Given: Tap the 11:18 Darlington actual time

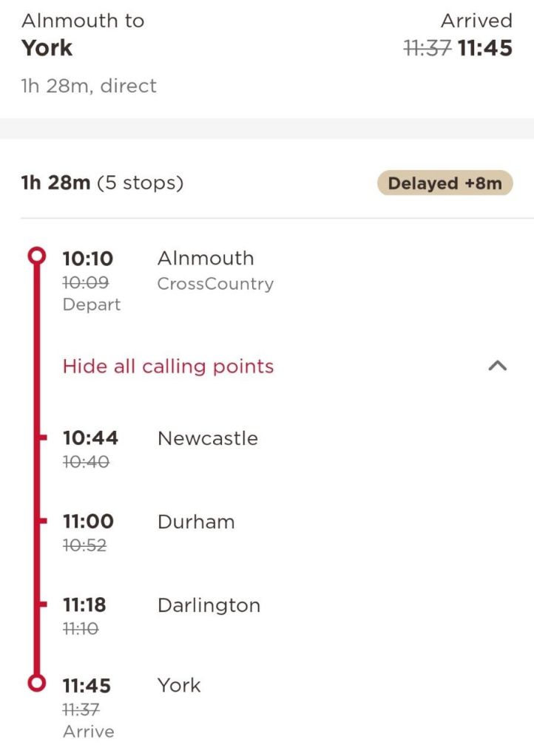Looking at the screenshot, I should [x=84, y=605].
